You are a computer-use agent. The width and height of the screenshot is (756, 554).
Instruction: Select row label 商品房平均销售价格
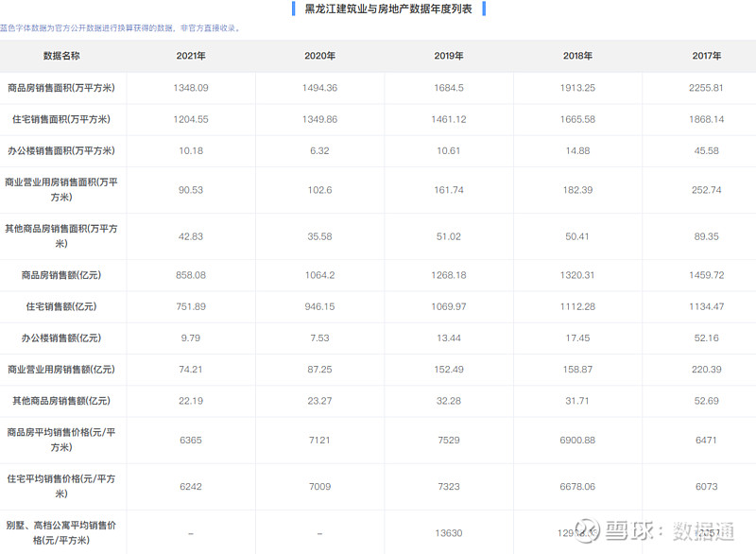[61, 440]
